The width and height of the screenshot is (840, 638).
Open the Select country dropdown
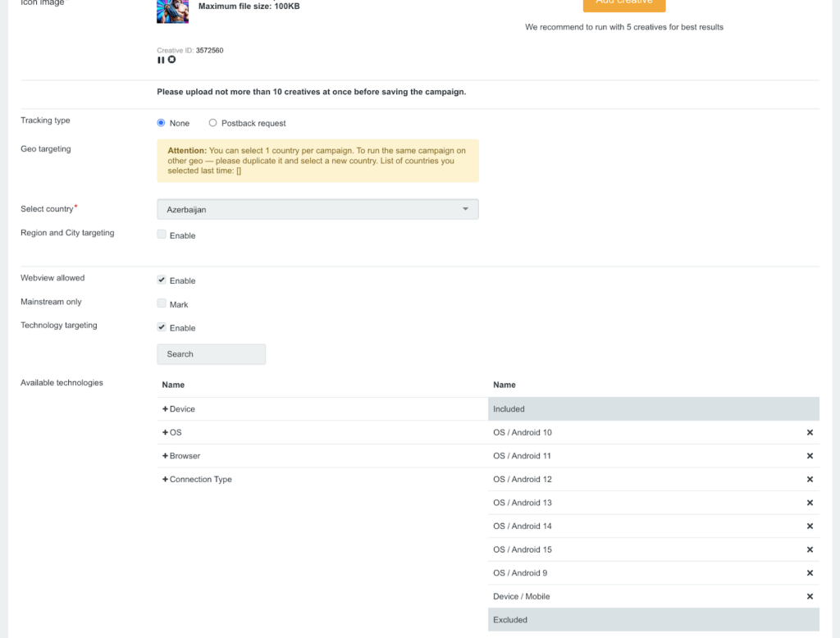tap(317, 209)
